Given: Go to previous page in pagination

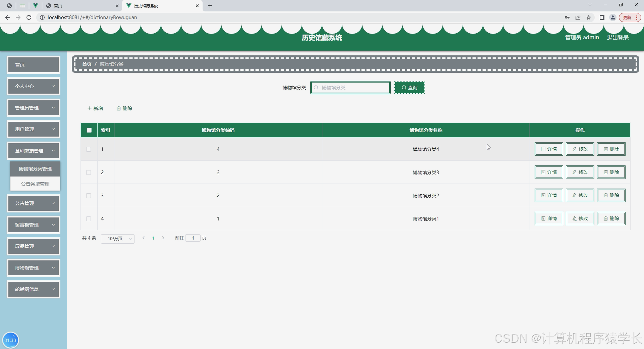Looking at the screenshot, I should click(x=144, y=238).
